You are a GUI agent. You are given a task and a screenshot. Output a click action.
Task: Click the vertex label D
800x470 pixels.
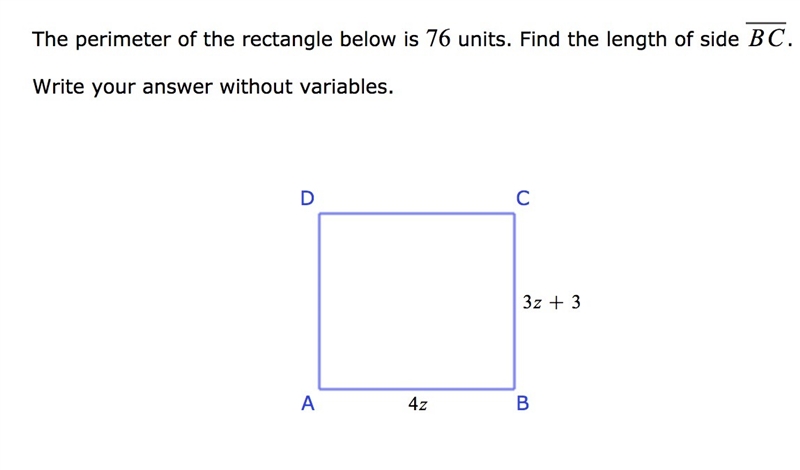[x=307, y=198]
